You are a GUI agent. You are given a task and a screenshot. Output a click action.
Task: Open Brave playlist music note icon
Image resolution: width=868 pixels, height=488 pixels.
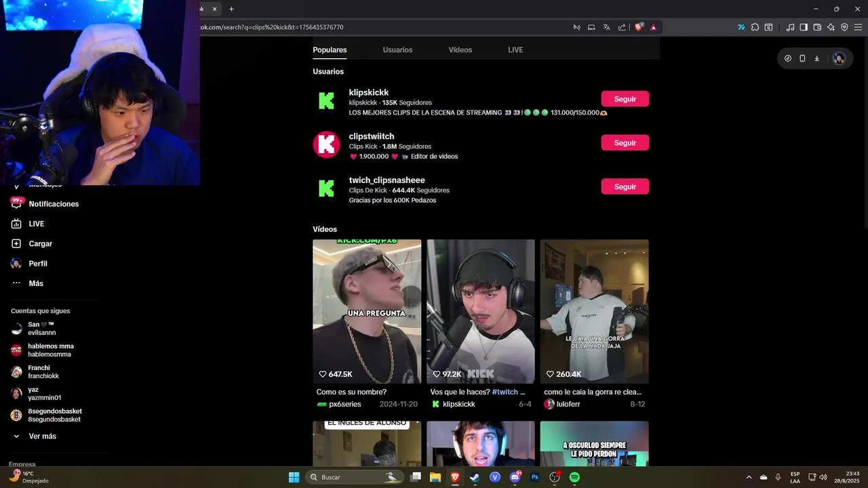point(790,27)
